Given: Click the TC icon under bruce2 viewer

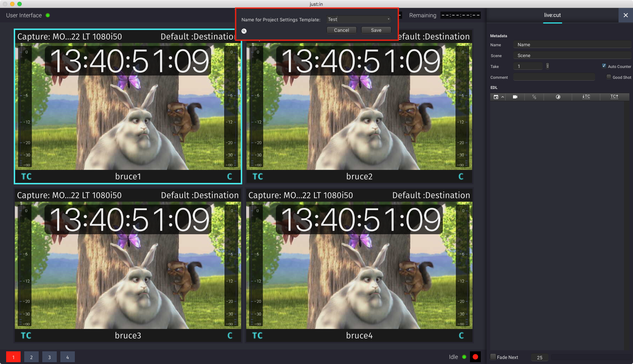Looking at the screenshot, I should 258,176.
